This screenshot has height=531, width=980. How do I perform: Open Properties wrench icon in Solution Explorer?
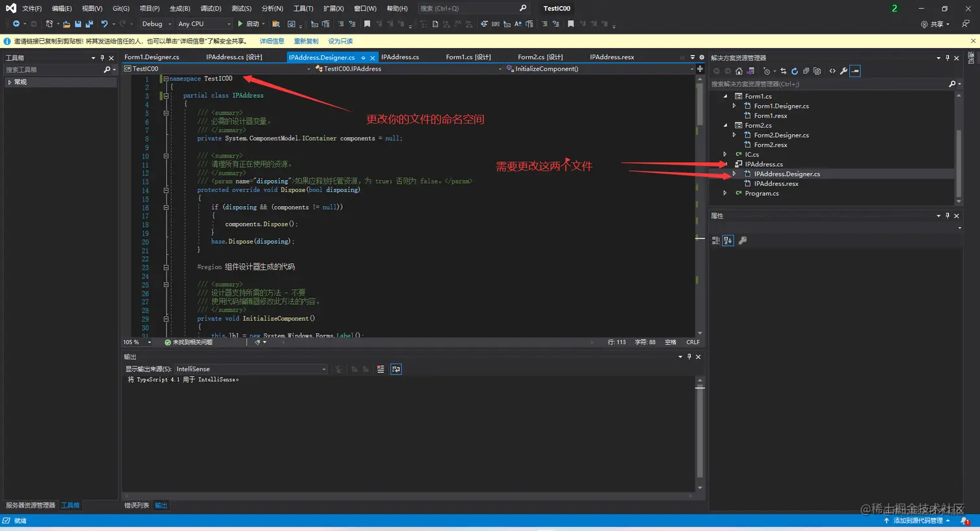pos(843,71)
